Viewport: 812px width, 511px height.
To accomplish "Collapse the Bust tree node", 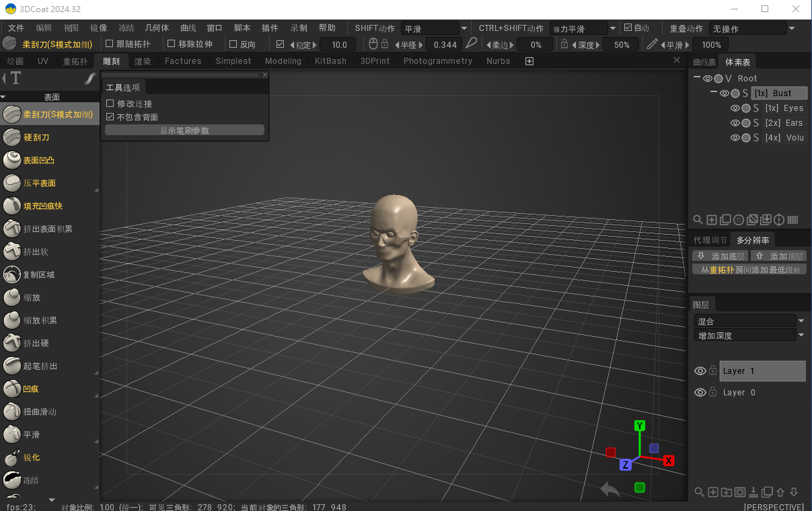I will click(713, 93).
